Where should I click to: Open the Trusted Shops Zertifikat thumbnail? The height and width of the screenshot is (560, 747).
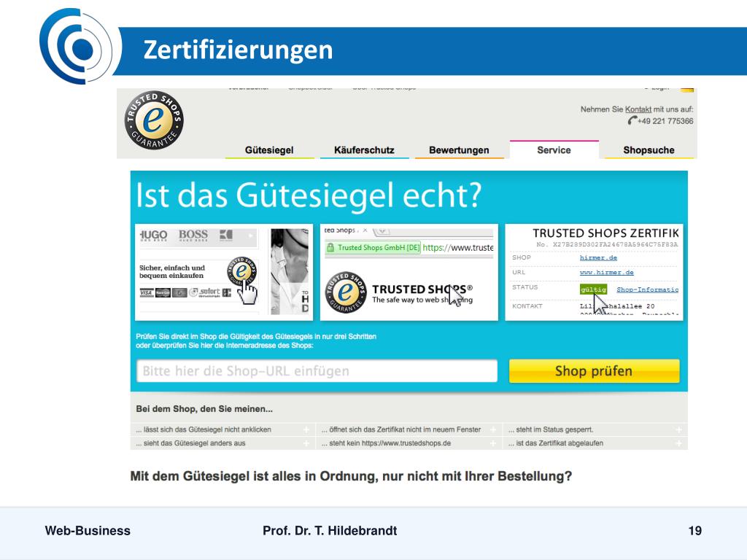click(594, 273)
